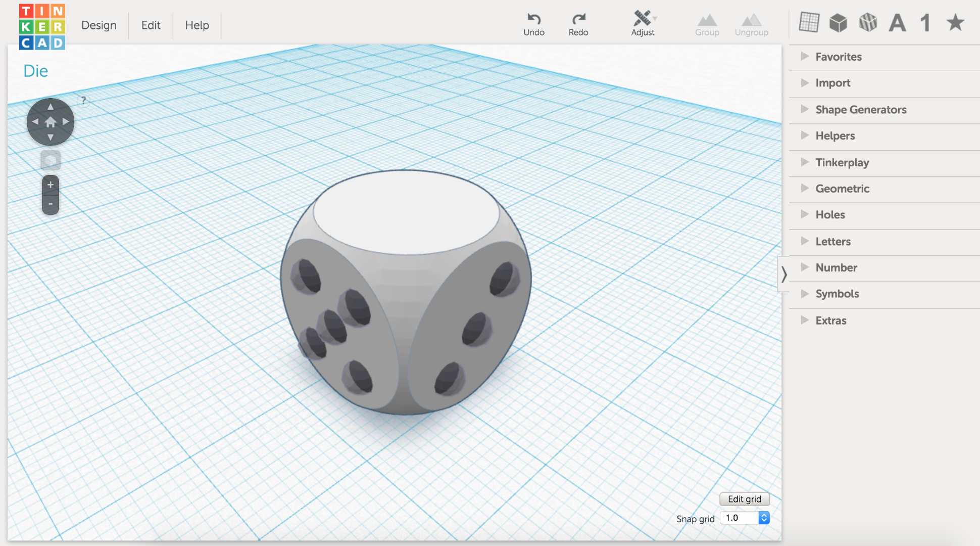This screenshot has width=980, height=546.
Task: Expand the Holes category
Action: [x=829, y=214]
